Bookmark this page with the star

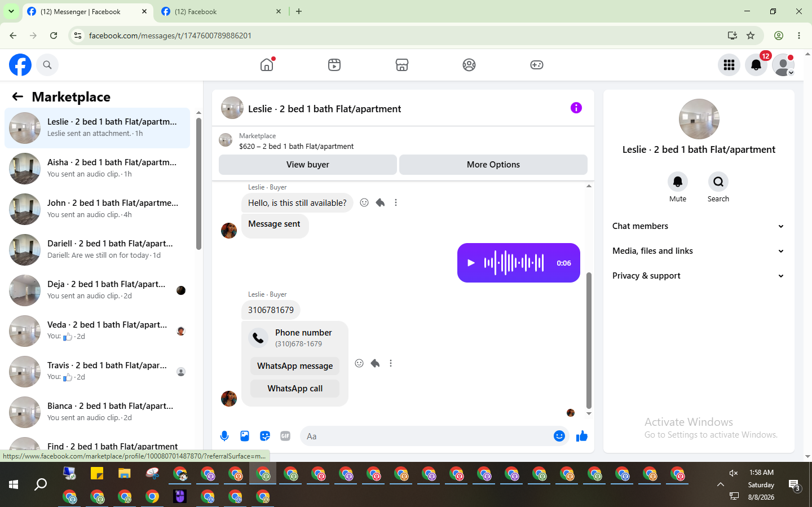751,36
